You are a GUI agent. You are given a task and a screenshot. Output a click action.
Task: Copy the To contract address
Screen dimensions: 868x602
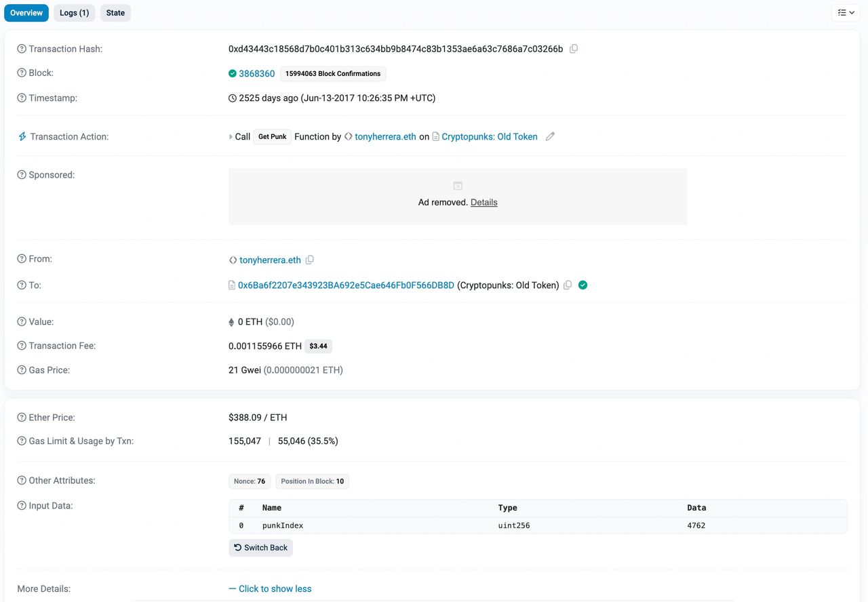(568, 285)
